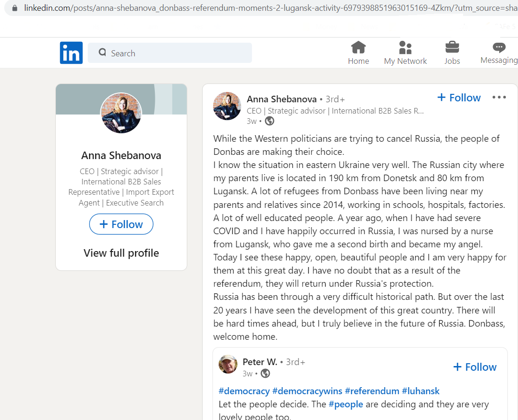
Task: Open the #people hashtag
Action: click(x=345, y=404)
